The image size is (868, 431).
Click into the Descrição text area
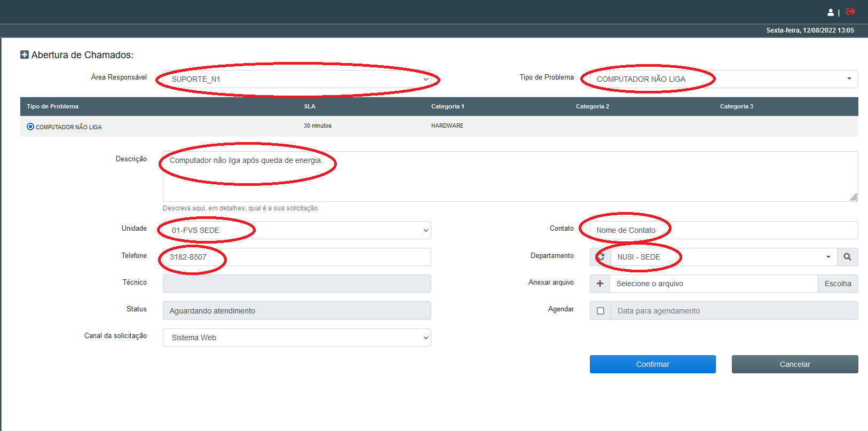510,176
